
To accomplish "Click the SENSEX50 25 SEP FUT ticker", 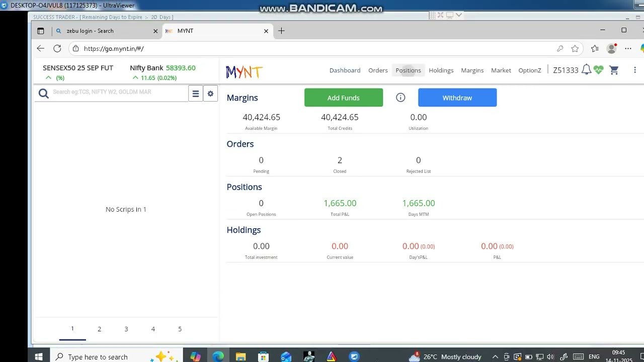I will (x=78, y=68).
